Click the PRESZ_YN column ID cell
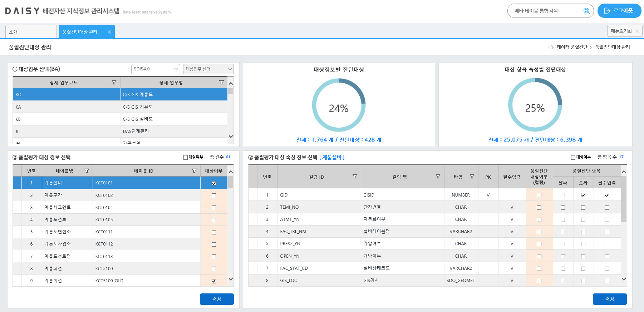The width and height of the screenshot is (644, 312). 319,244
